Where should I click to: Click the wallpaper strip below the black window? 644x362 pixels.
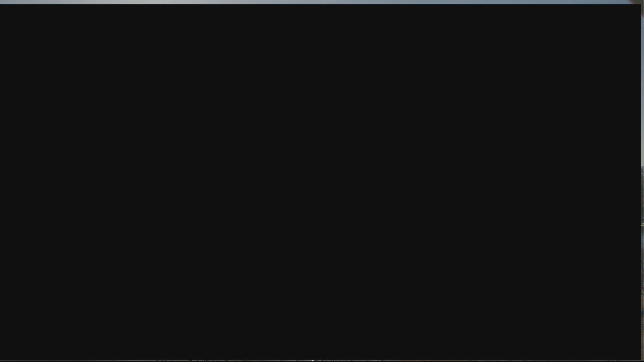point(321,361)
